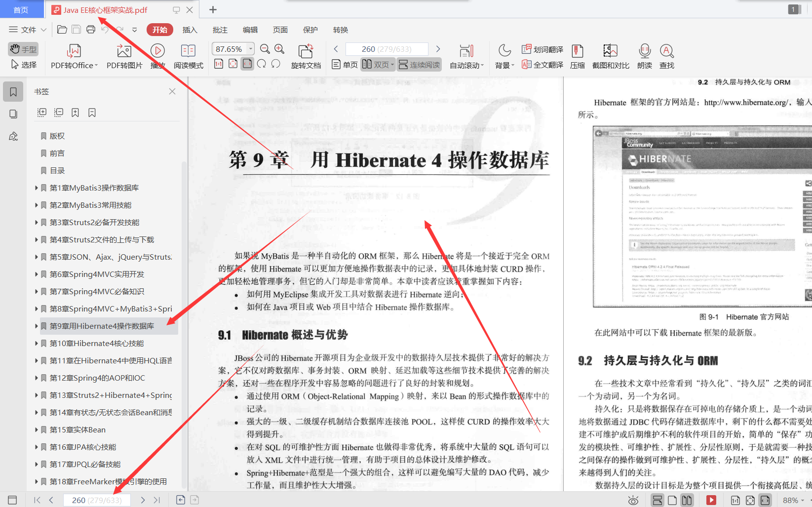Expand 第12章Spring4的AOP和IOC bookmark
The width and height of the screenshot is (812, 507).
[x=37, y=378]
